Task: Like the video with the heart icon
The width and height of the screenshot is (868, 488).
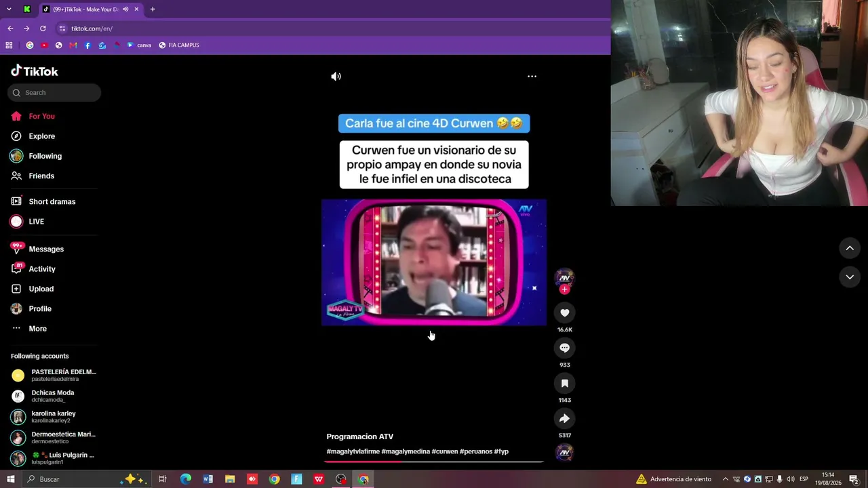Action: [x=564, y=312]
